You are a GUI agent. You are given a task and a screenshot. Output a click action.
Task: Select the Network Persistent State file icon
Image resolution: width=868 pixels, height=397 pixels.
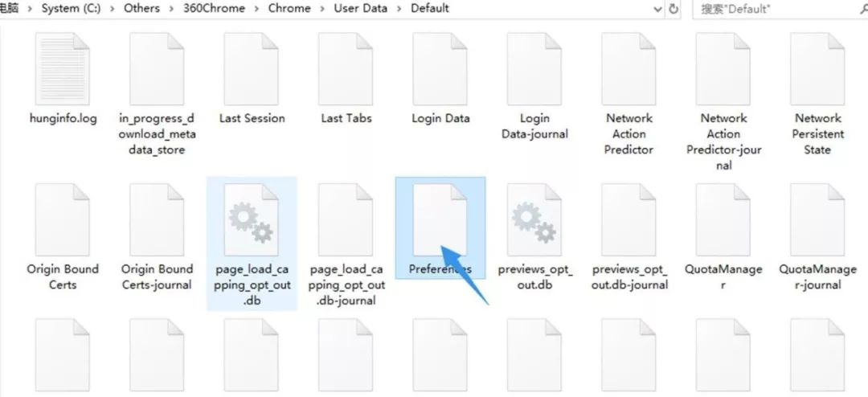click(x=817, y=68)
